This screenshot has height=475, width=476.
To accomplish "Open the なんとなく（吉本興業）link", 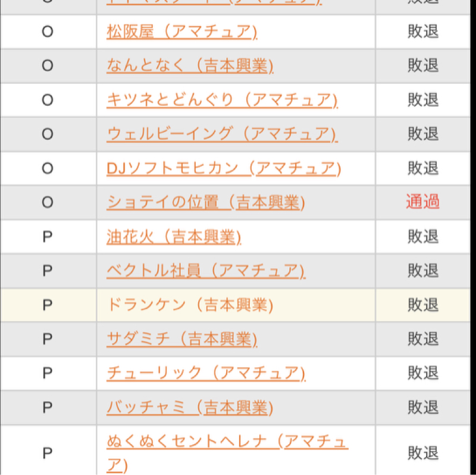I will pyautogui.click(x=190, y=66).
